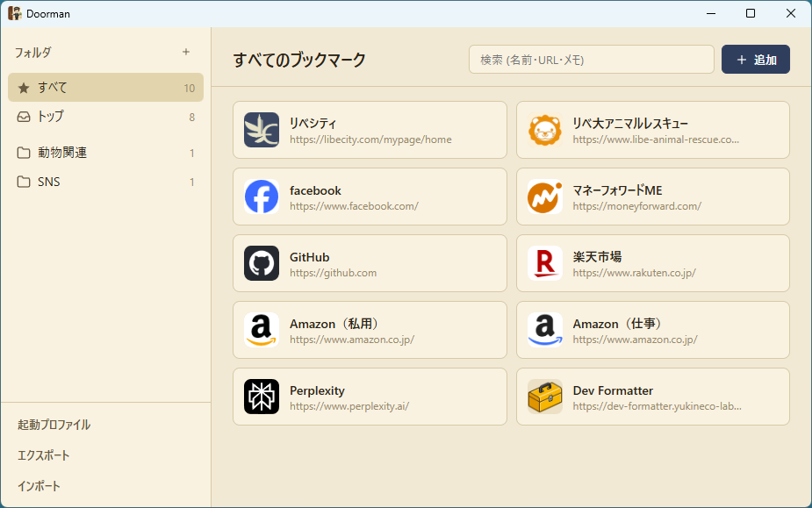
Task: Open the 動物関連 folder
Action: (105, 153)
